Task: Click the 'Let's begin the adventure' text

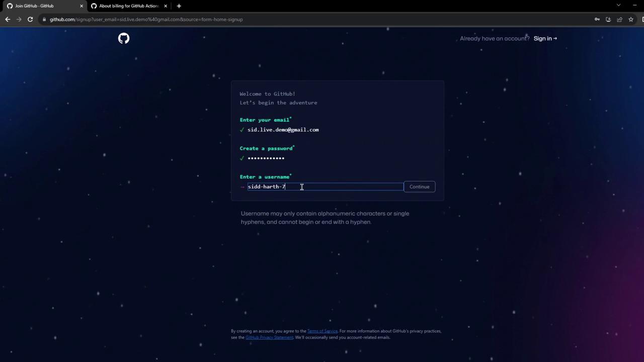Action: 279,103
